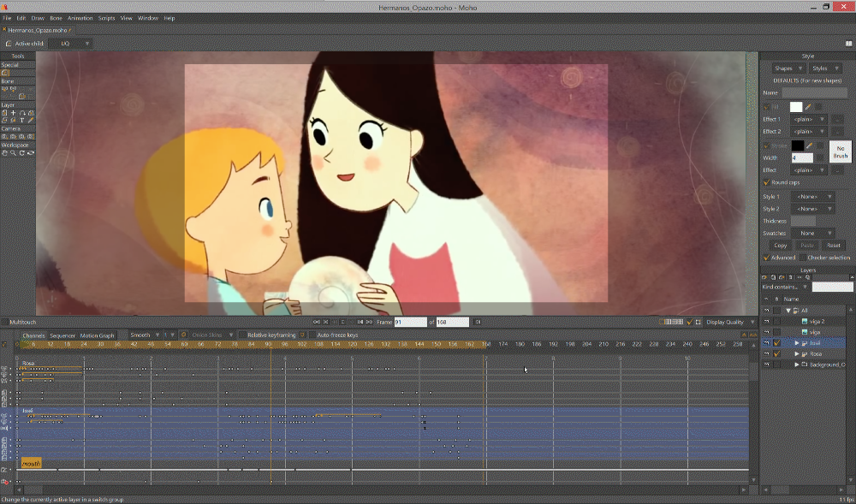
Task: Toggle the Fill checkbox in the Style panel
Action: tap(765, 106)
